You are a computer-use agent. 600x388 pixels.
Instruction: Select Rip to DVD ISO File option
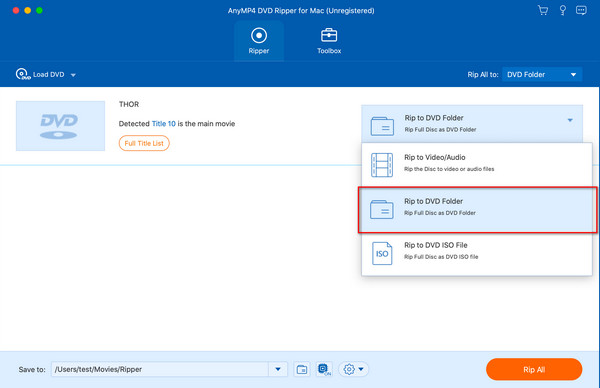click(477, 253)
